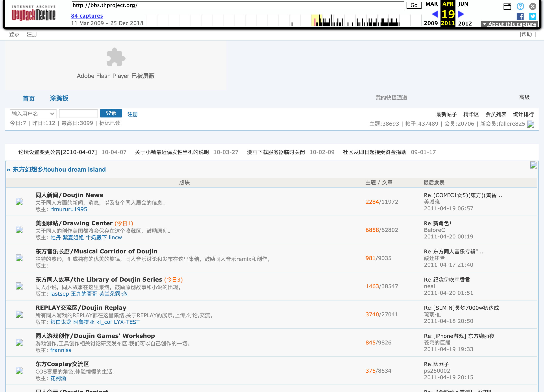
Task: Open 最新帖子 page
Action: (x=446, y=114)
